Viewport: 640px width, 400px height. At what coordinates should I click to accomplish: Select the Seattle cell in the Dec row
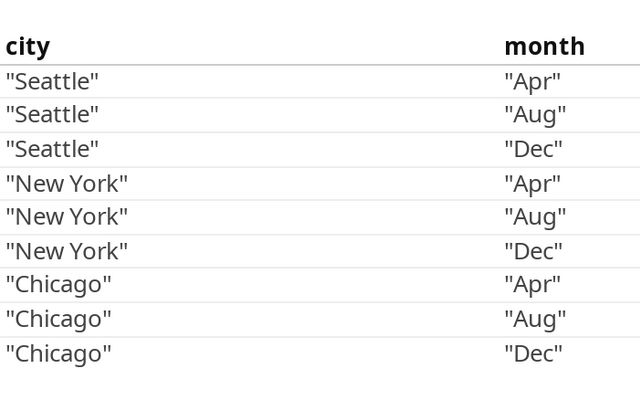[53, 149]
